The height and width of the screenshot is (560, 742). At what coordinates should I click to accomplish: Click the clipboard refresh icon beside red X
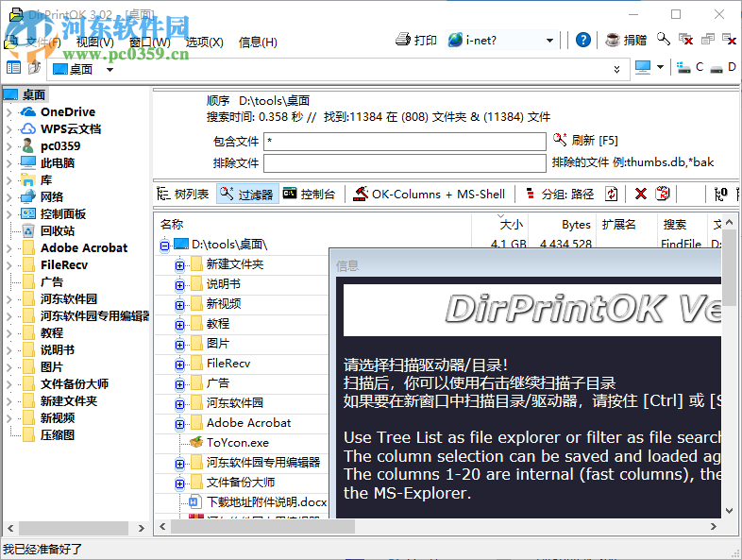(663, 194)
